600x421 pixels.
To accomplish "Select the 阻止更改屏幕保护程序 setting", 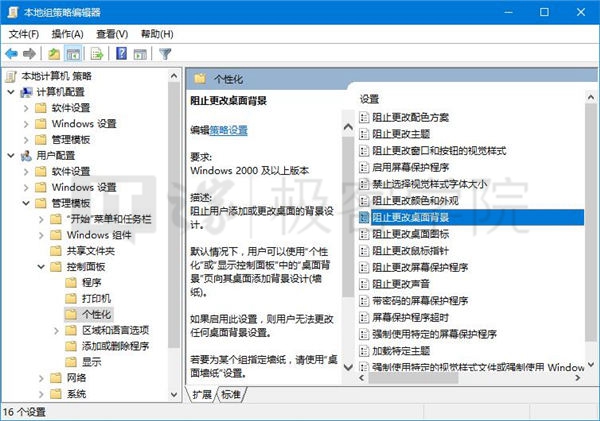I will click(420, 267).
